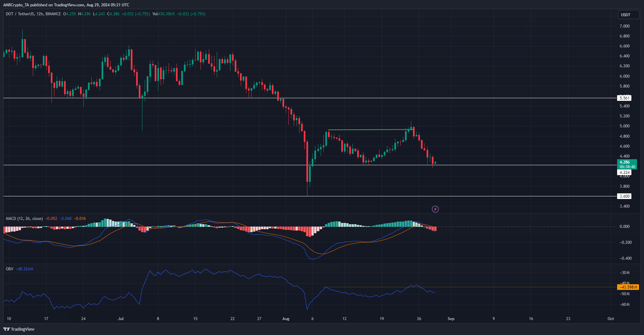Open the USDT currency selector
644x335 pixels.
coord(628,15)
